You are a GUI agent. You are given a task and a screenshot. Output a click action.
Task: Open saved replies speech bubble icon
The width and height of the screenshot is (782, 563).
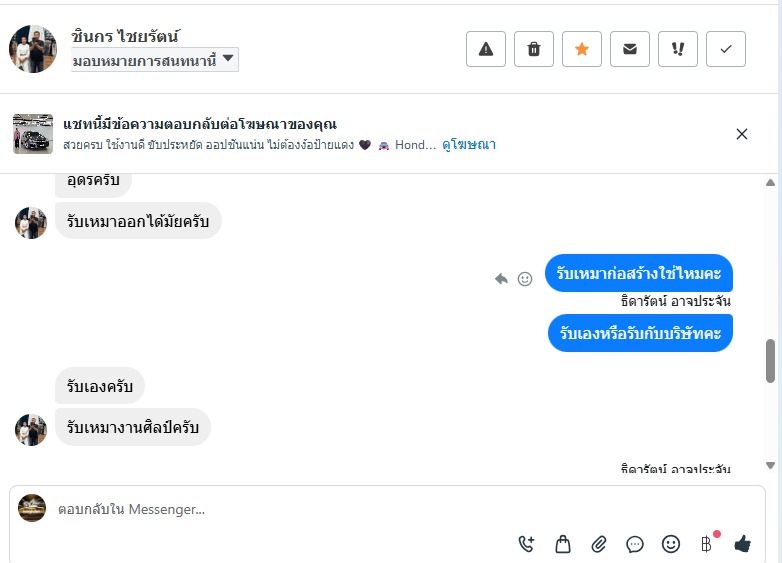coord(635,544)
